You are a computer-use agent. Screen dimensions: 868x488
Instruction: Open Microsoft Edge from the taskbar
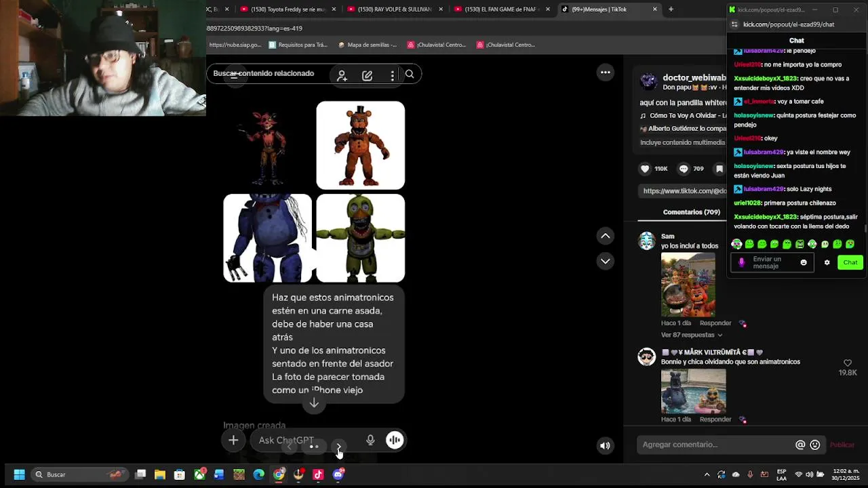point(259,474)
